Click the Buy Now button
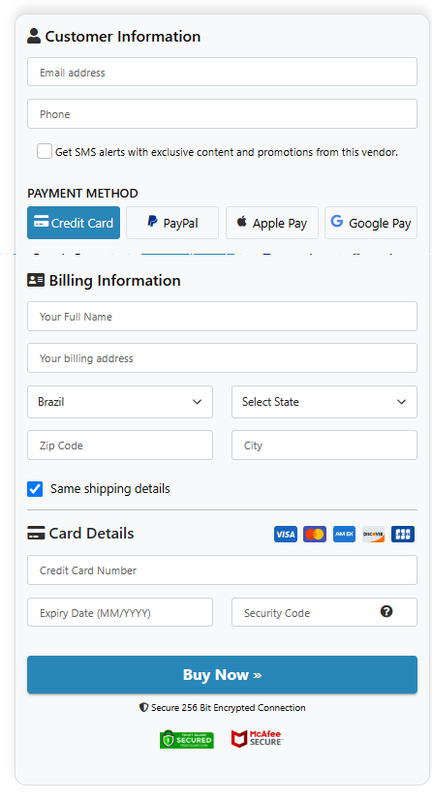The height and width of the screenshot is (799, 432). 222,675
